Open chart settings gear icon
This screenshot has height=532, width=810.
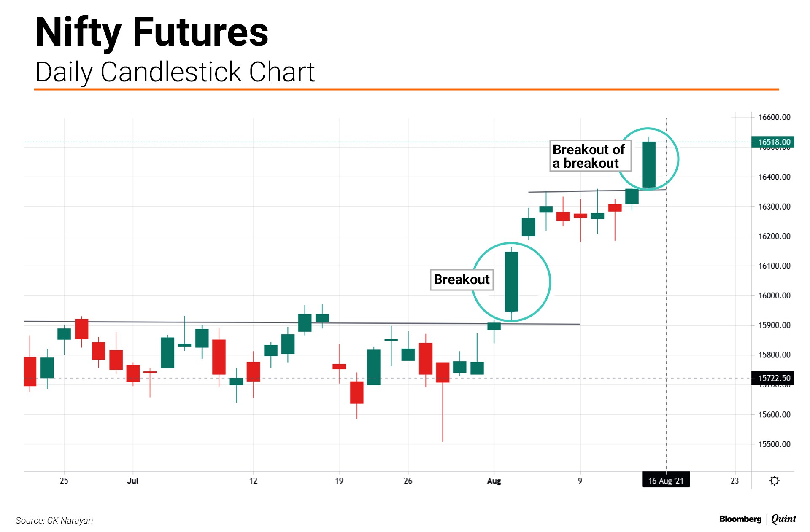pyautogui.click(x=774, y=481)
